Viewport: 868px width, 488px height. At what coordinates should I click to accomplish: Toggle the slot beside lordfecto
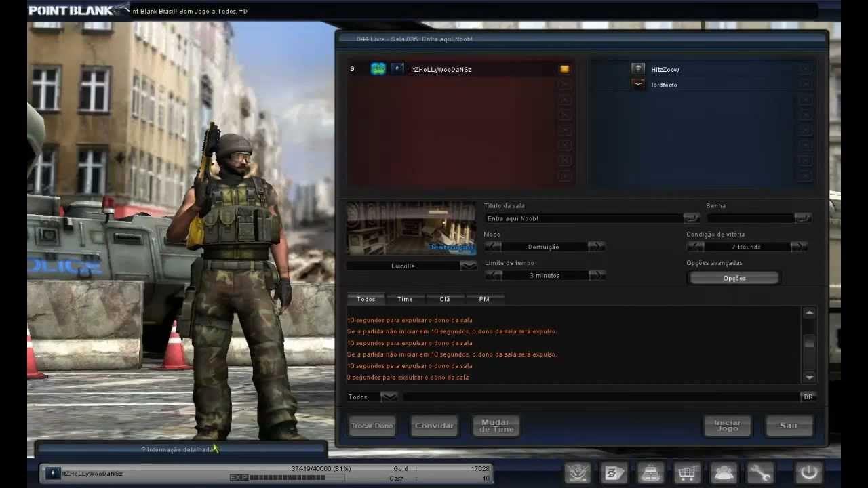click(805, 85)
